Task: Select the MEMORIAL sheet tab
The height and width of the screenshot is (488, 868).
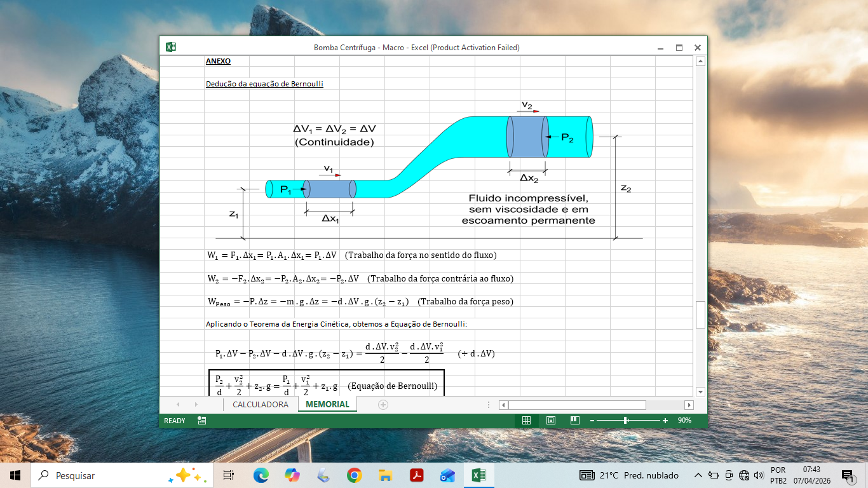Action: (x=327, y=405)
